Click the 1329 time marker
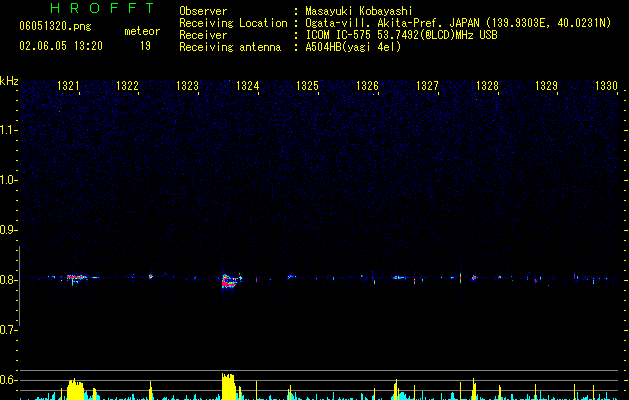The height and width of the screenshot is (400, 629). coord(547,86)
